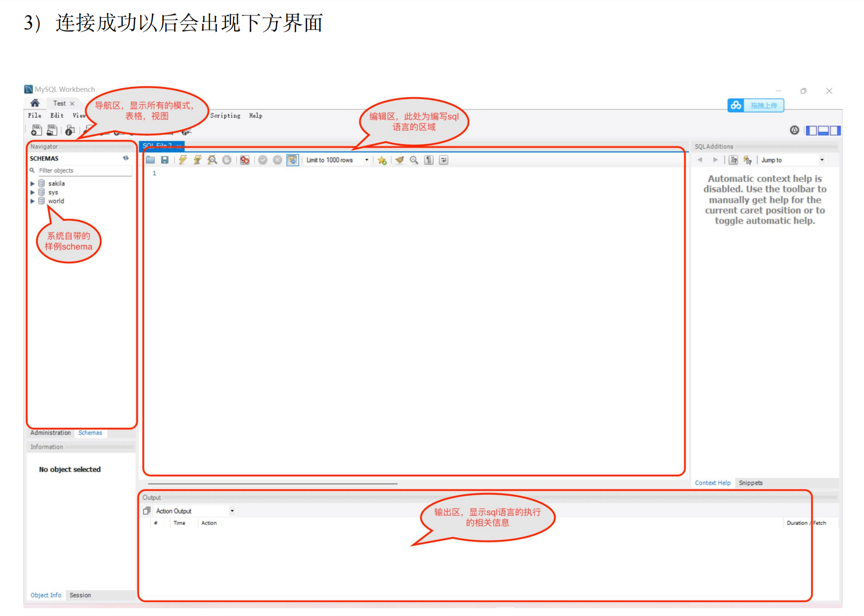Screen dimensions: 864x616
Task: Toggle automatic context help
Action: point(748,160)
